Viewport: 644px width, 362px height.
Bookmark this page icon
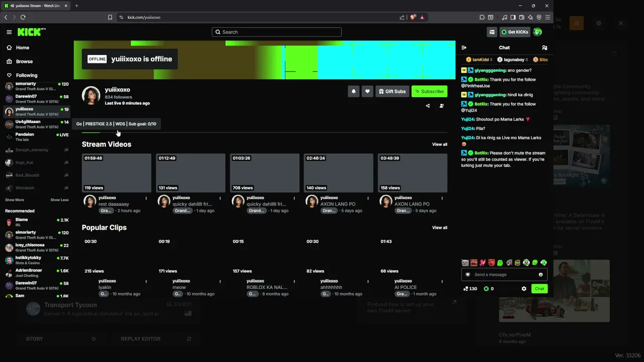pyautogui.click(x=110, y=17)
